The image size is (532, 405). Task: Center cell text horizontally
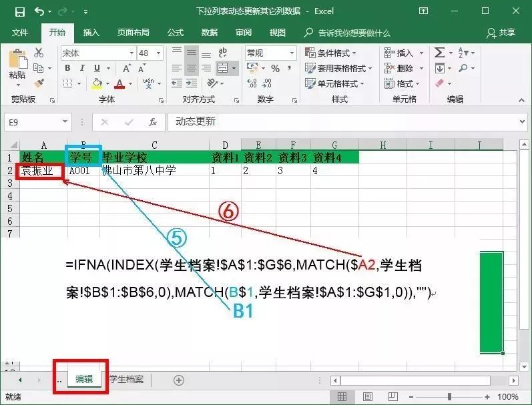(x=192, y=68)
